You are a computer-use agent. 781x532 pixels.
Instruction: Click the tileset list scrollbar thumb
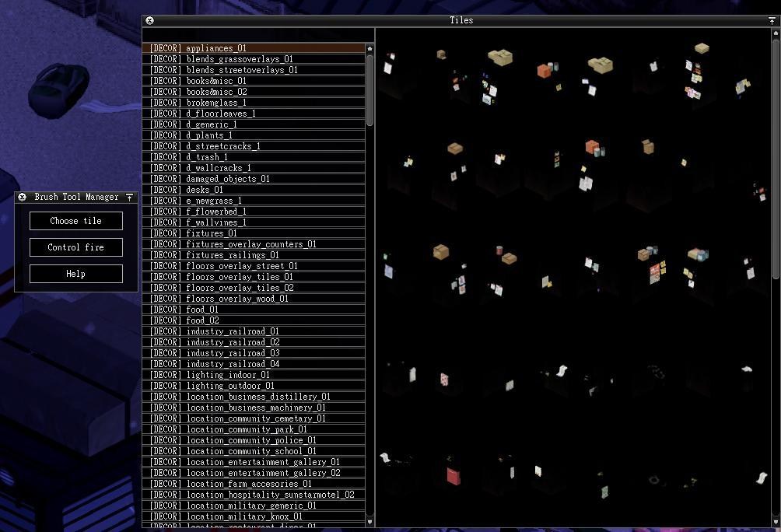[369, 89]
